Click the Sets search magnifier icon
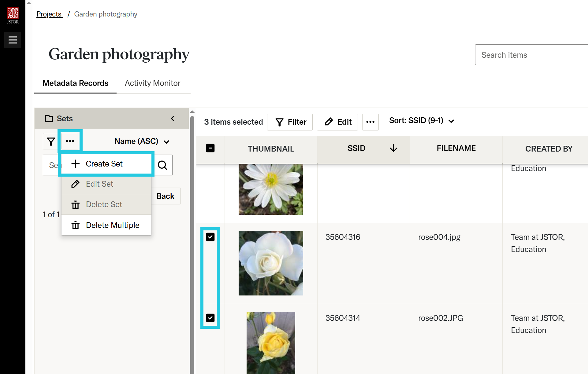Screen dimensions: 588x374 pyautogui.click(x=162, y=165)
